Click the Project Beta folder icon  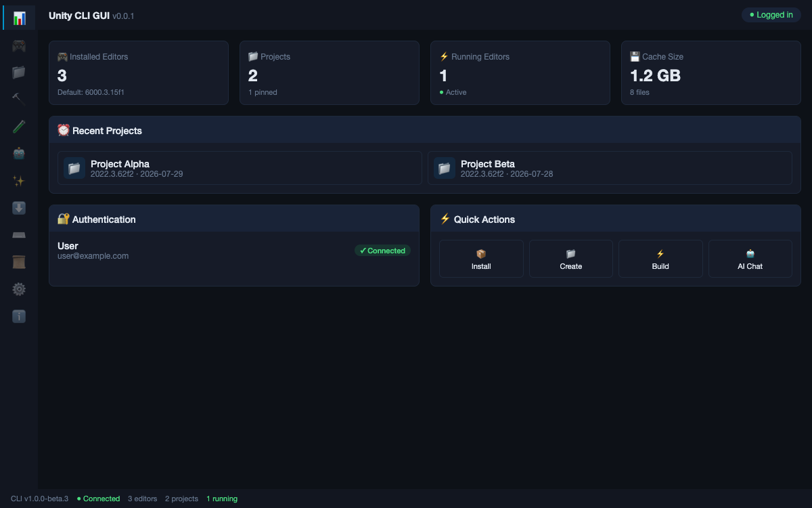tap(445, 168)
